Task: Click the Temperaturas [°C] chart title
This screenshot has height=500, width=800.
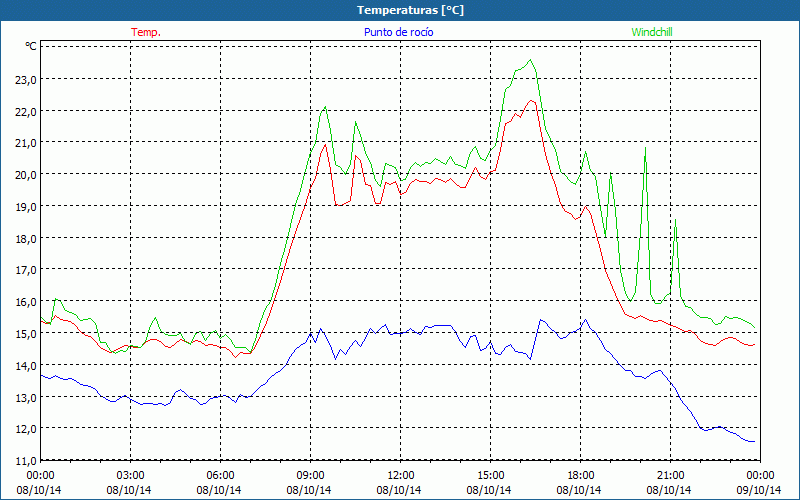Action: click(410, 10)
